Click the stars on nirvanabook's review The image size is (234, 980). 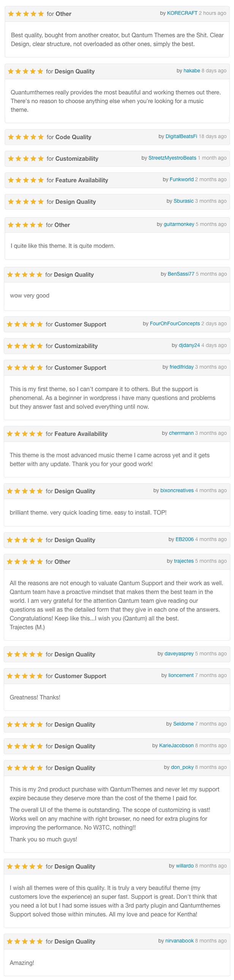(25, 941)
